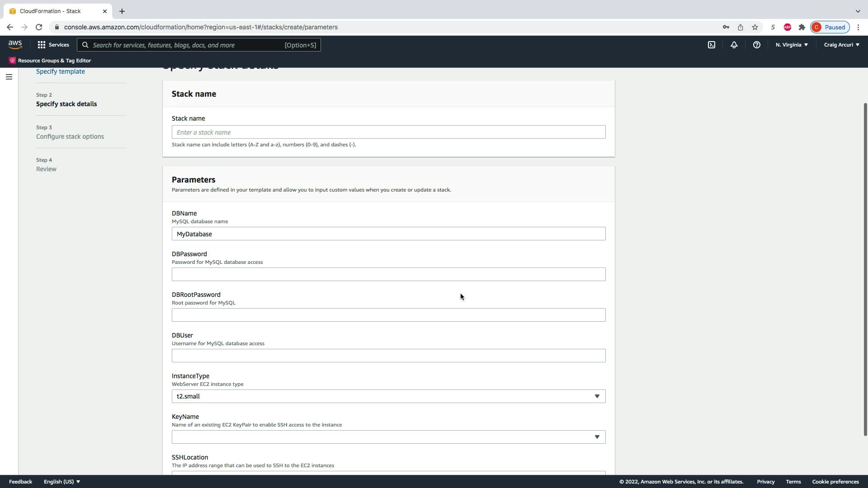Open English (US) language selector
This screenshot has height=488, width=868.
coord(62,482)
